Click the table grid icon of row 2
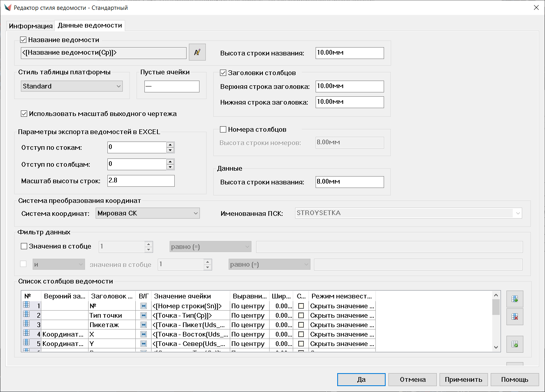Screen dimensions: 545x392 pos(27,314)
